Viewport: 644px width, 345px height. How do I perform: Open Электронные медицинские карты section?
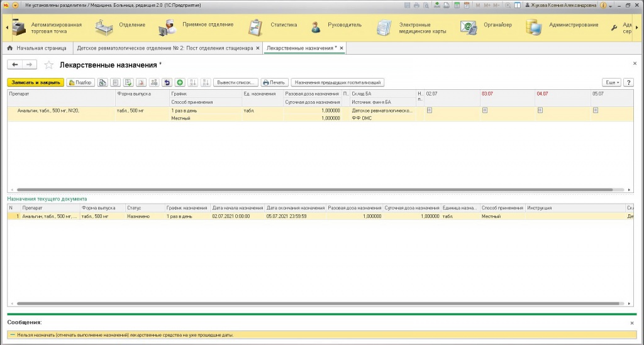(x=411, y=28)
